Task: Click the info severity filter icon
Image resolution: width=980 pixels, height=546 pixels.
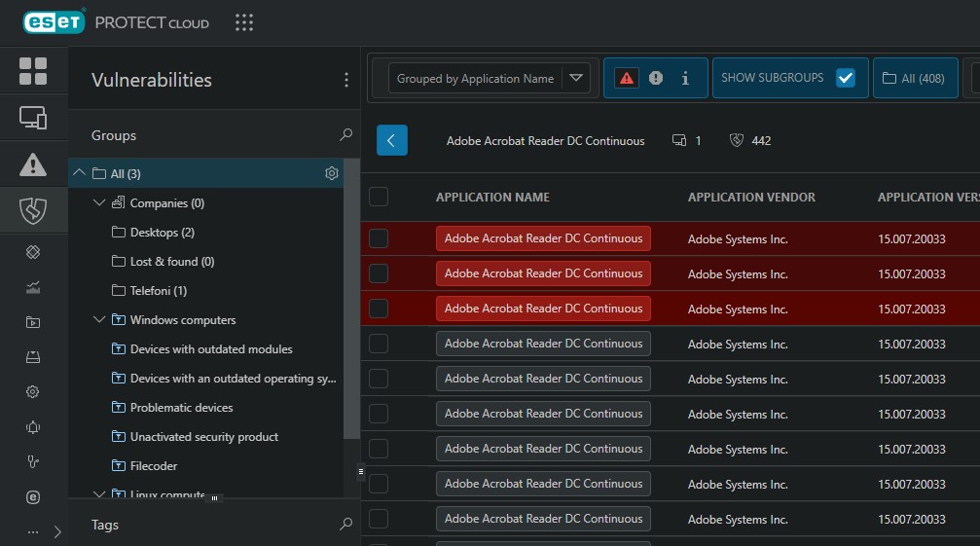Action: point(685,78)
